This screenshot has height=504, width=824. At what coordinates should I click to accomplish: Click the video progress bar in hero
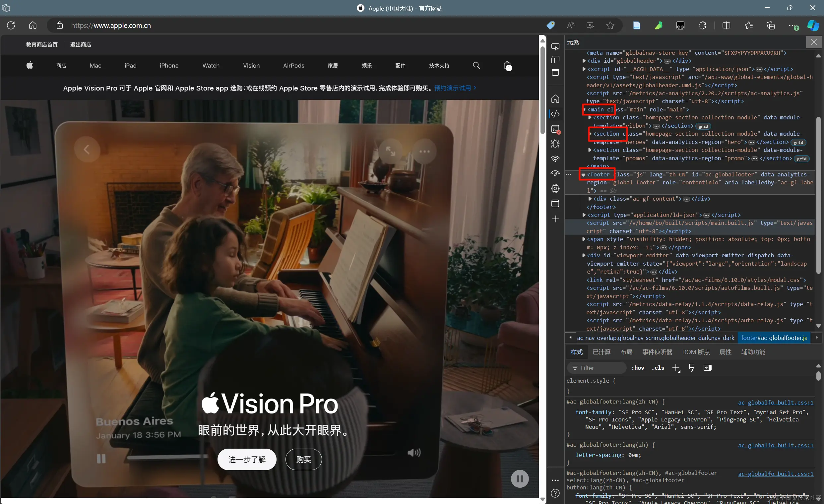click(x=167, y=457)
